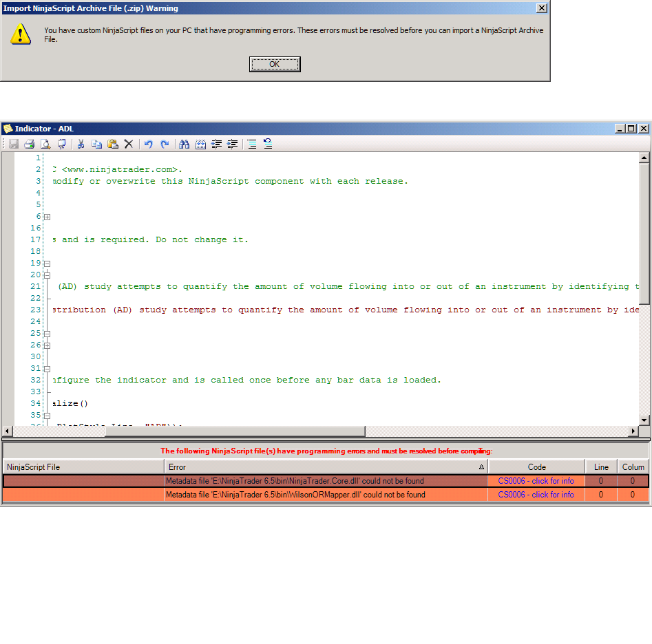This screenshot has width=652, height=644.
Task: Close the Import NinjaScript Archive warning dialog
Action: pos(541,8)
